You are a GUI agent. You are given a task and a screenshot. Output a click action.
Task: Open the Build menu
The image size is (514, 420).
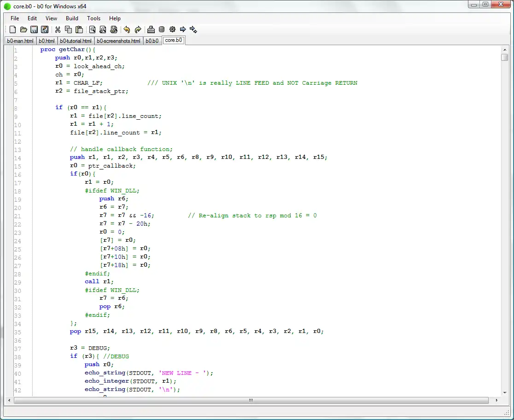(x=72, y=18)
